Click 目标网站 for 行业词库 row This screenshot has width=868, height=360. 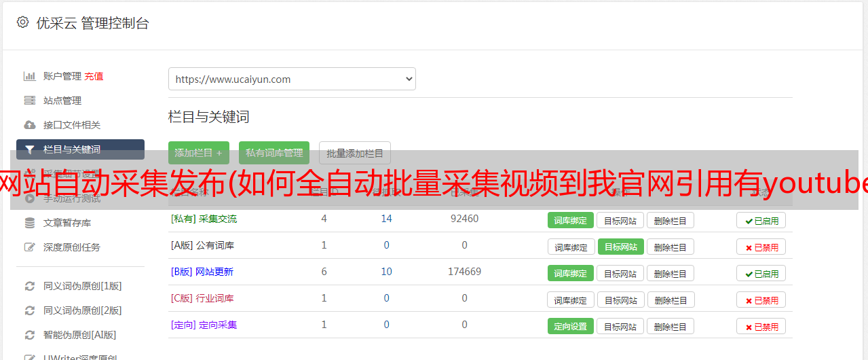[x=622, y=300]
